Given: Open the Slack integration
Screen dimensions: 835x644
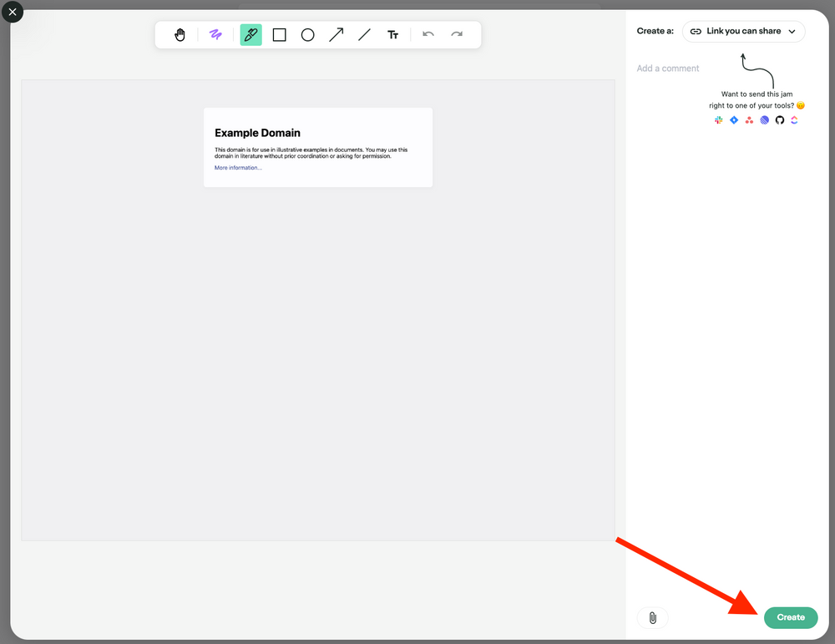Looking at the screenshot, I should (718, 120).
